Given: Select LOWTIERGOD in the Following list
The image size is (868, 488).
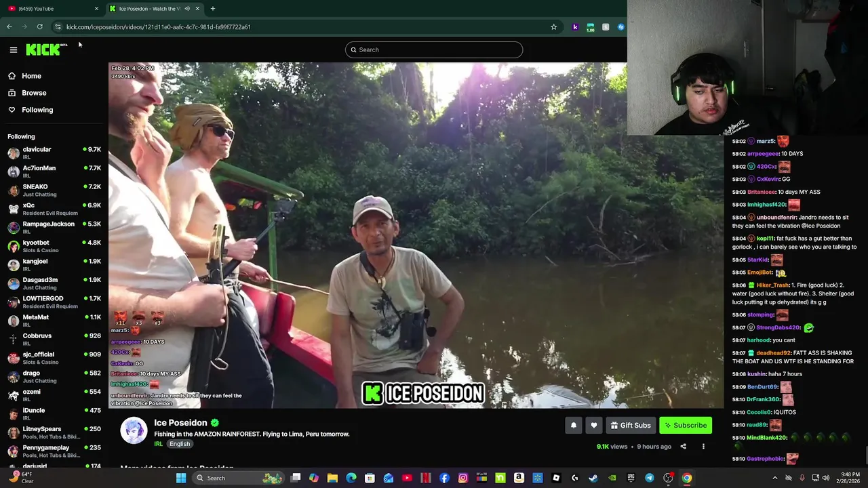Looking at the screenshot, I should pyautogui.click(x=54, y=302).
